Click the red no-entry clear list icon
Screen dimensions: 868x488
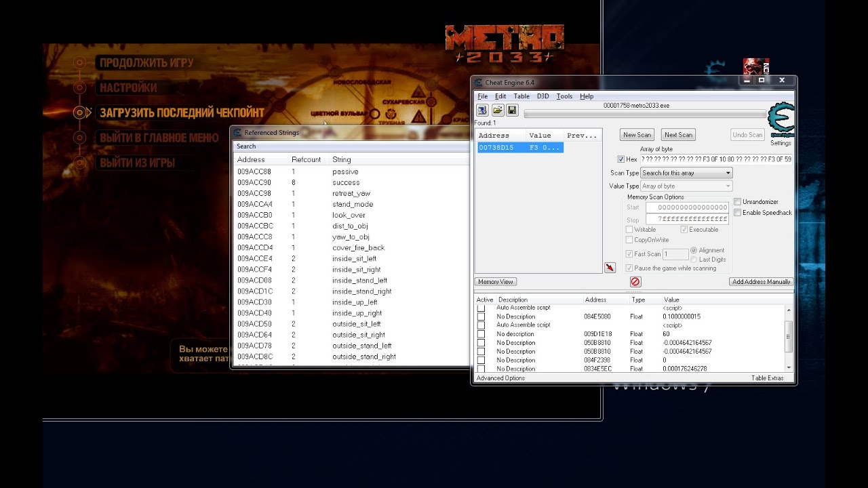coord(635,281)
